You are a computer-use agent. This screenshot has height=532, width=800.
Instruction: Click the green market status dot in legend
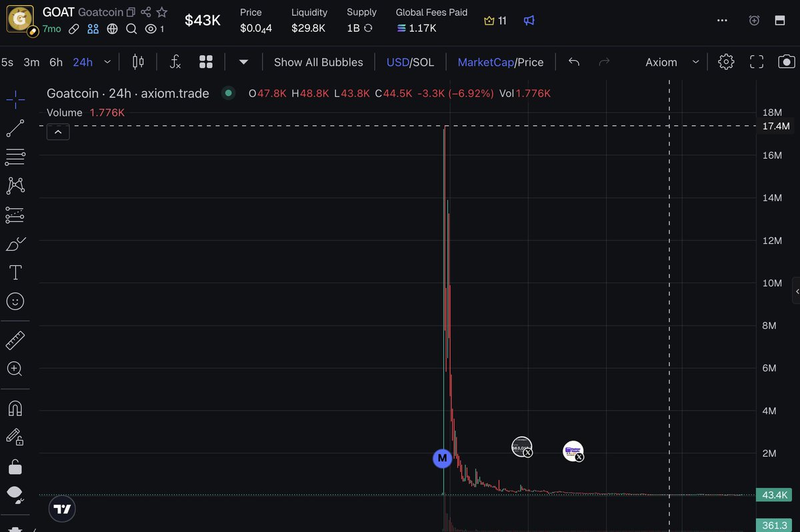tap(229, 93)
